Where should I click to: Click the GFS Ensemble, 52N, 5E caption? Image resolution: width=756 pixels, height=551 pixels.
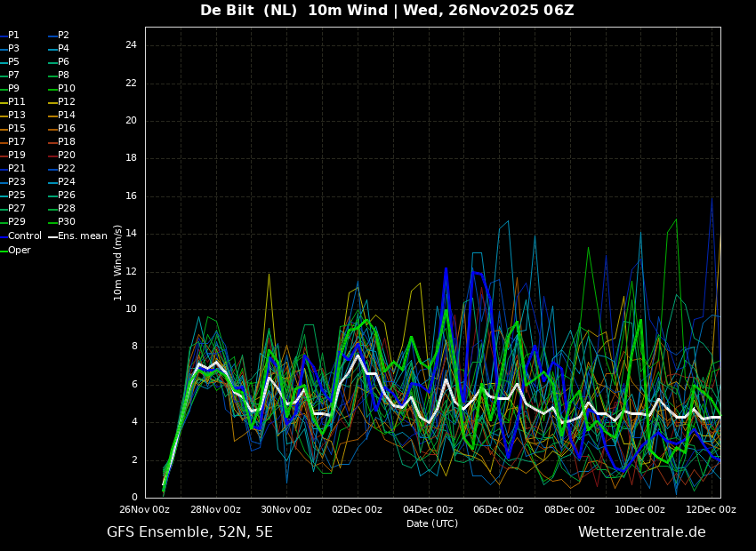point(190,532)
